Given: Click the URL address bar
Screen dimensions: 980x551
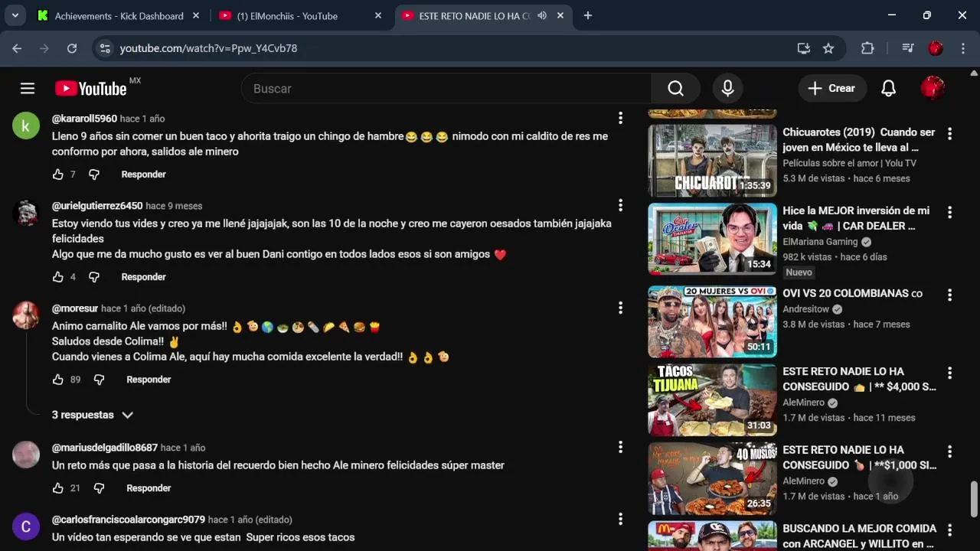Looking at the screenshot, I should coord(452,48).
